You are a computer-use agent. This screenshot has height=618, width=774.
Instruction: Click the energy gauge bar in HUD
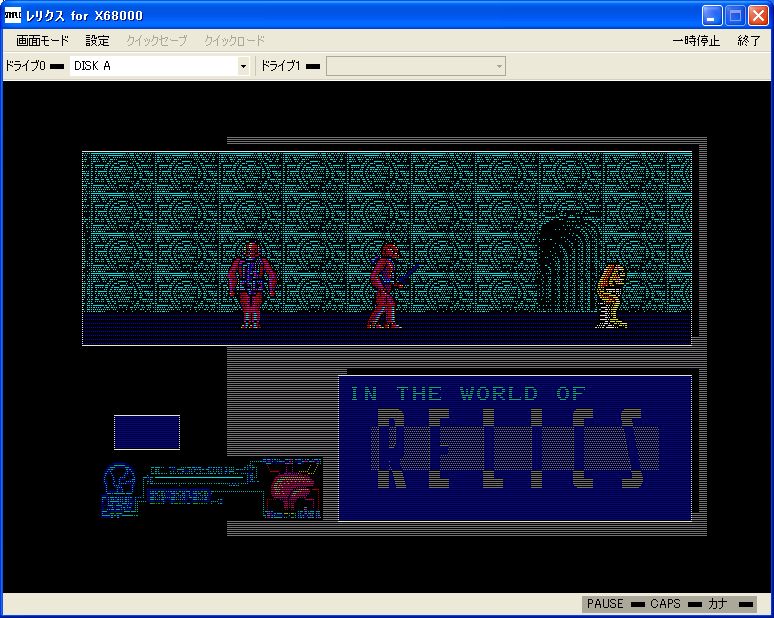(197, 478)
